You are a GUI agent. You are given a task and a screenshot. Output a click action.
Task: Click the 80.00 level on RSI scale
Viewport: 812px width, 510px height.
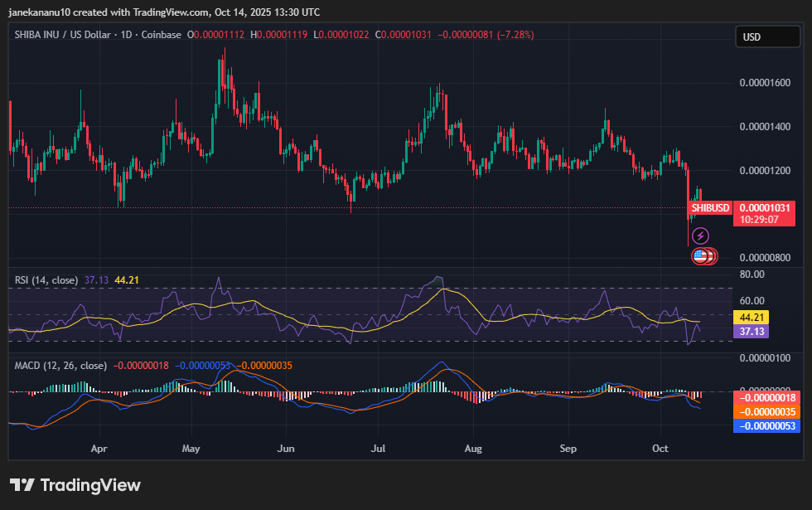click(752, 274)
